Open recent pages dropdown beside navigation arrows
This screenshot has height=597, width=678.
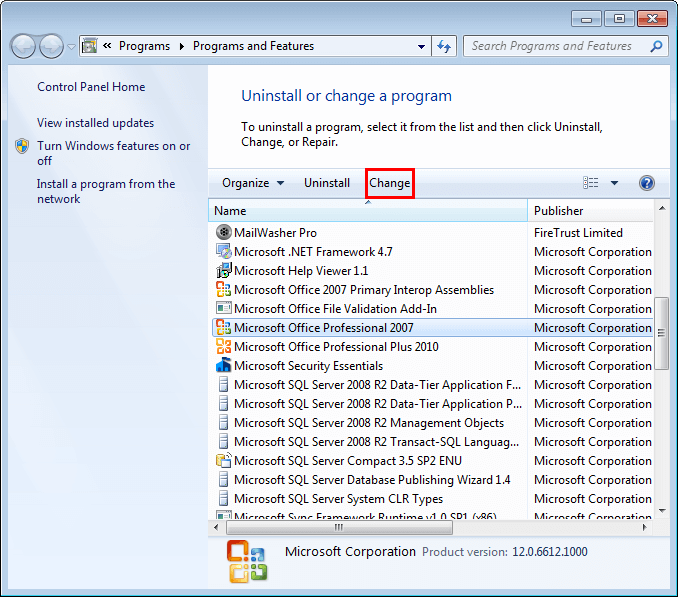[x=71, y=46]
